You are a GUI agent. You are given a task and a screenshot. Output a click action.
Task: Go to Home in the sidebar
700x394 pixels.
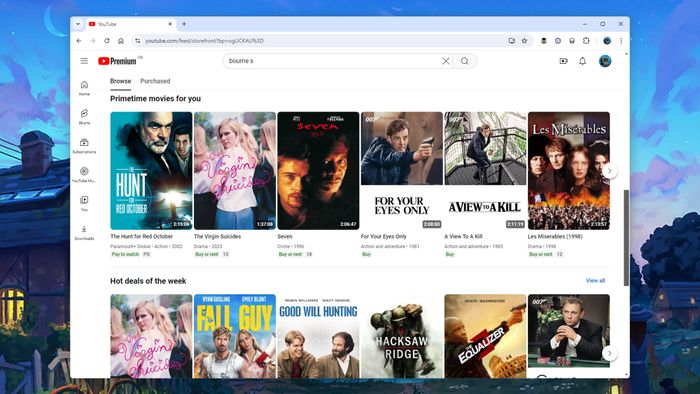[84, 88]
